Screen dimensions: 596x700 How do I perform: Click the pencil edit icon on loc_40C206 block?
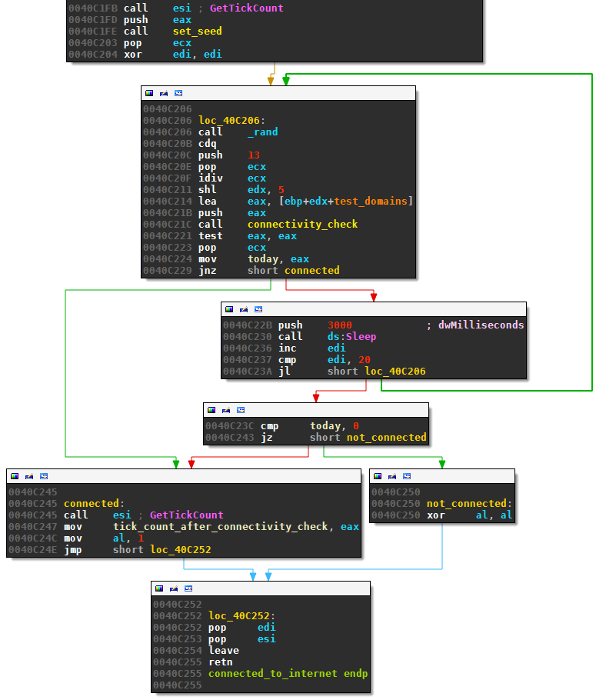[x=164, y=93]
